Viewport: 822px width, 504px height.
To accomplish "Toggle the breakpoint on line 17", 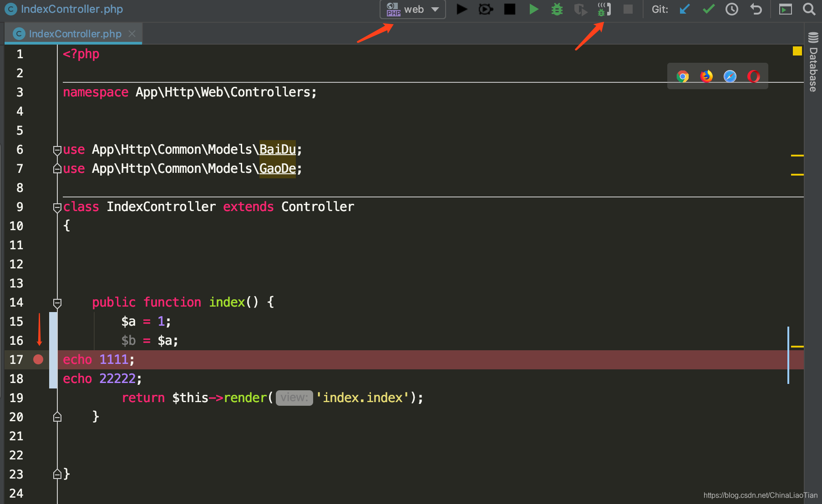I will point(38,359).
